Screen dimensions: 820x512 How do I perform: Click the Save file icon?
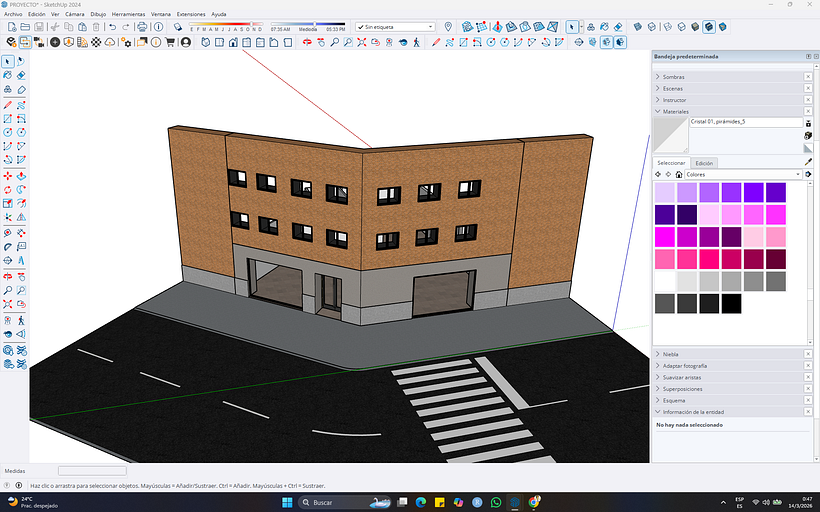tap(39, 27)
